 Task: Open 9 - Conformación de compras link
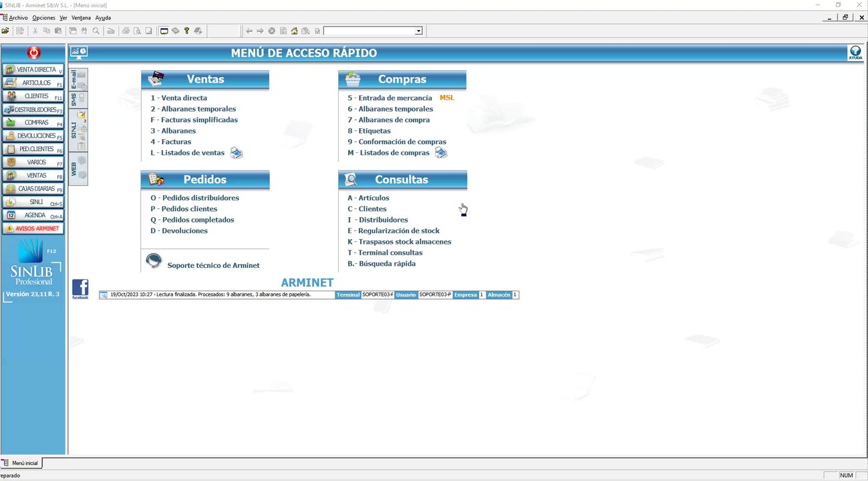click(397, 142)
